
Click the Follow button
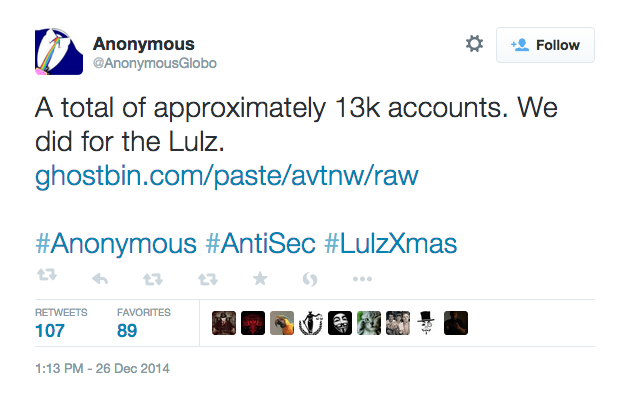click(x=545, y=45)
